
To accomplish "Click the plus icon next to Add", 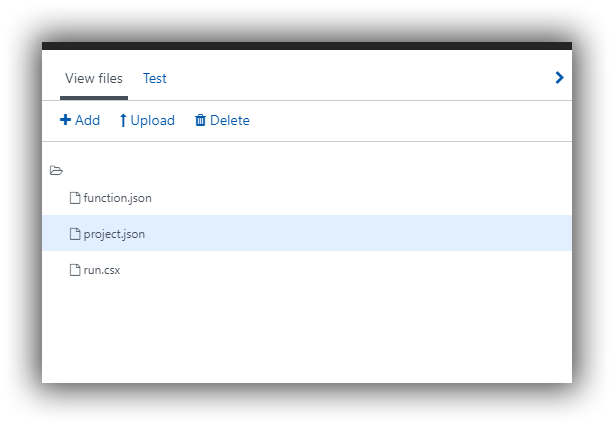I will pos(65,120).
